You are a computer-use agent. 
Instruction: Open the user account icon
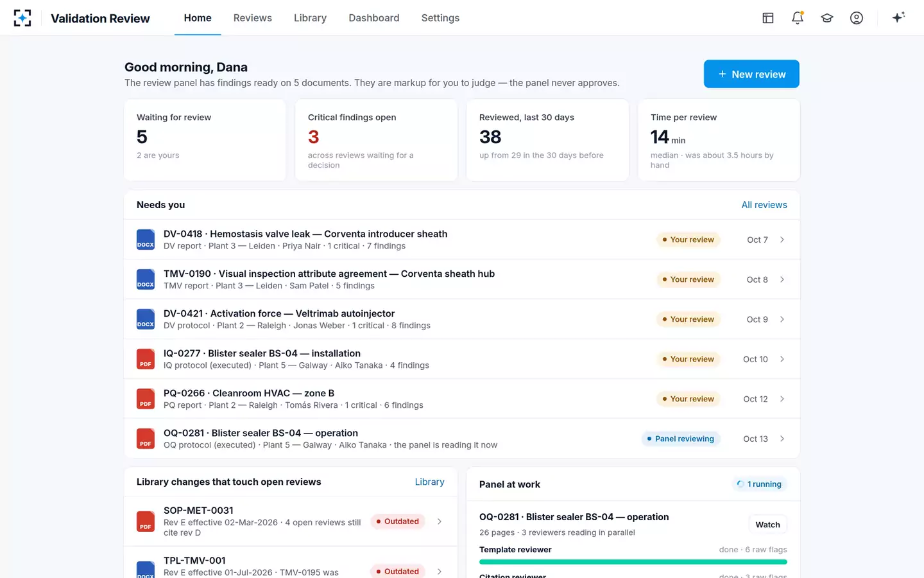[x=857, y=18]
